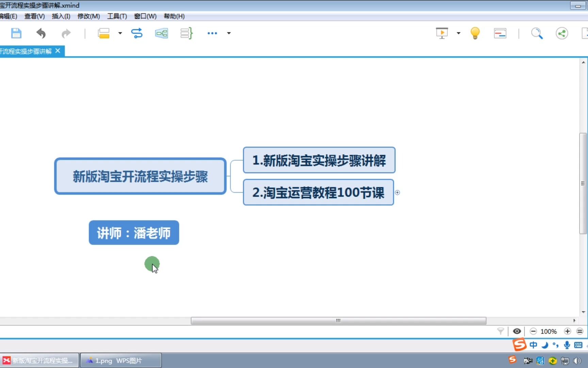The height and width of the screenshot is (368, 588).
Task: Click the filter funnel icon in status bar
Action: point(501,331)
